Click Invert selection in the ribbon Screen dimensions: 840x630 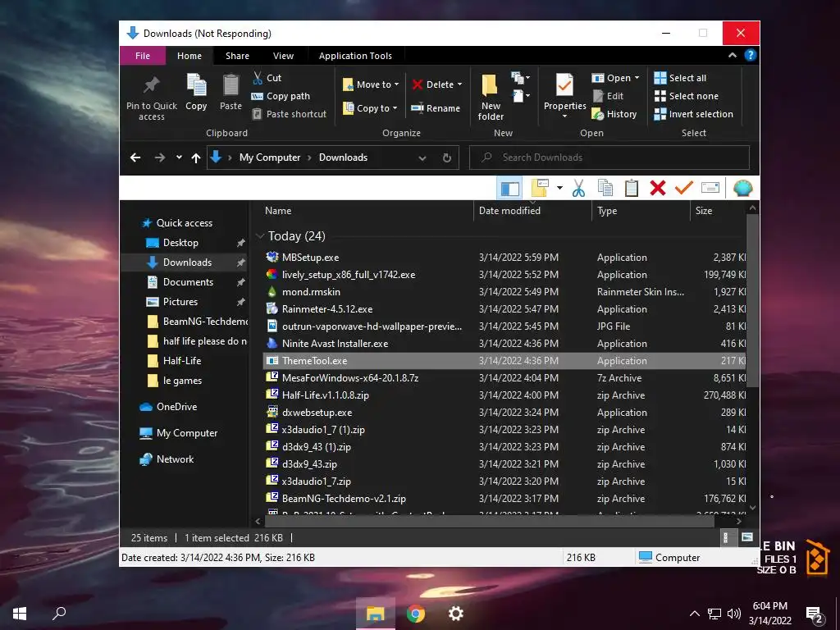point(693,113)
